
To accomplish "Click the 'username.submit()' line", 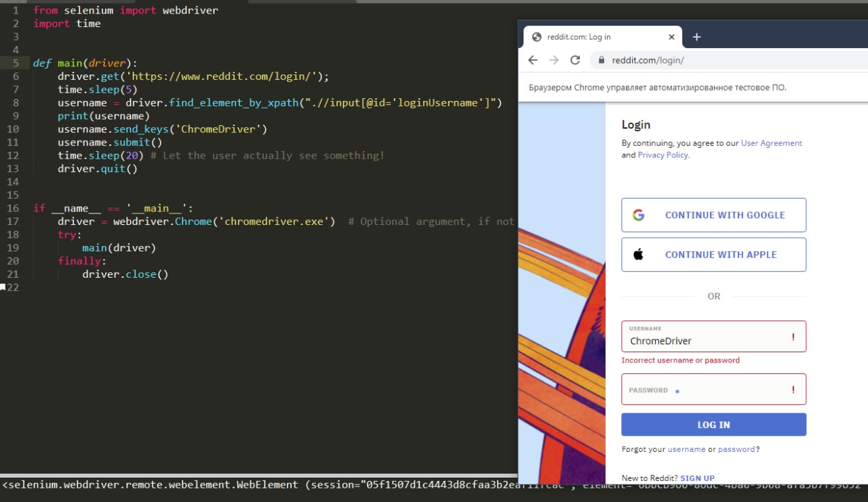I will (x=110, y=142).
